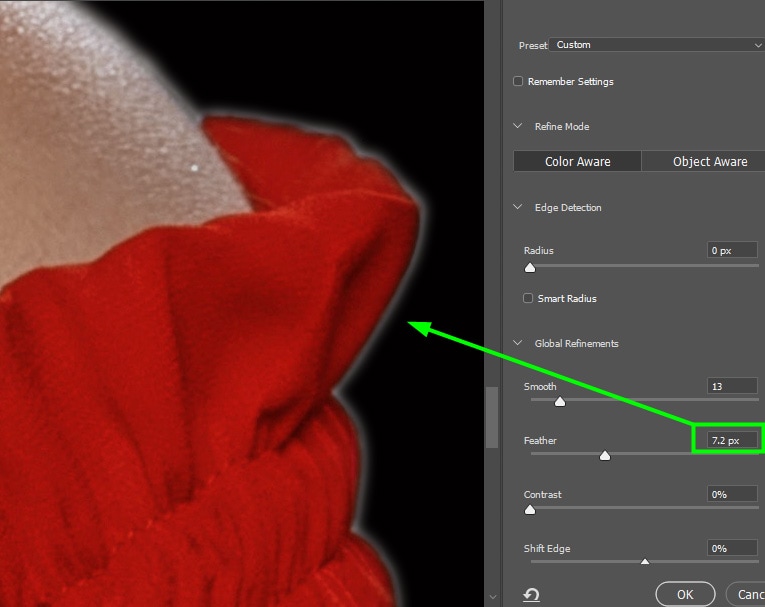Viewport: 765px width, 607px height.
Task: Collapse the Global Refinements section
Action: [x=518, y=343]
